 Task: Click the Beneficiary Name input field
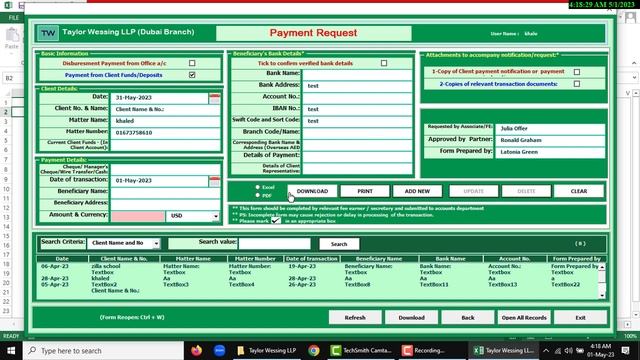pyautogui.click(x=165, y=193)
